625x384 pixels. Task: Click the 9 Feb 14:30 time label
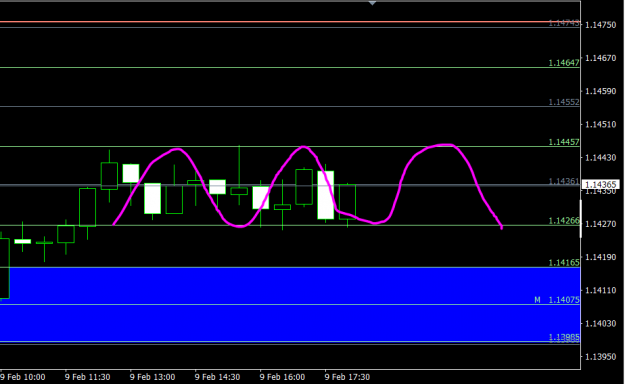[x=217, y=377]
